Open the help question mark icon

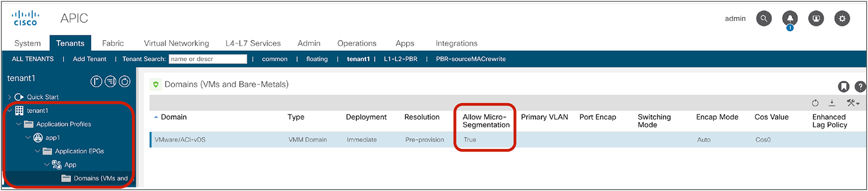pyautogui.click(x=860, y=87)
